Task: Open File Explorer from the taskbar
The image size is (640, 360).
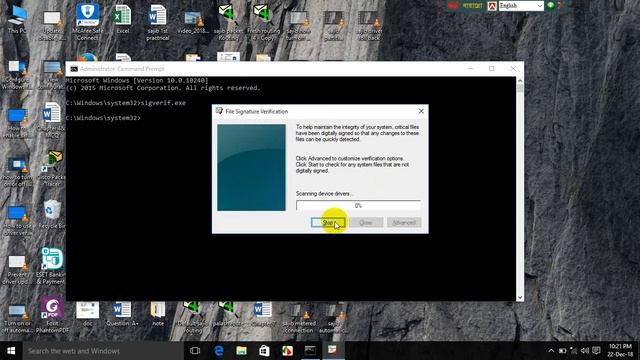Action: point(242,351)
